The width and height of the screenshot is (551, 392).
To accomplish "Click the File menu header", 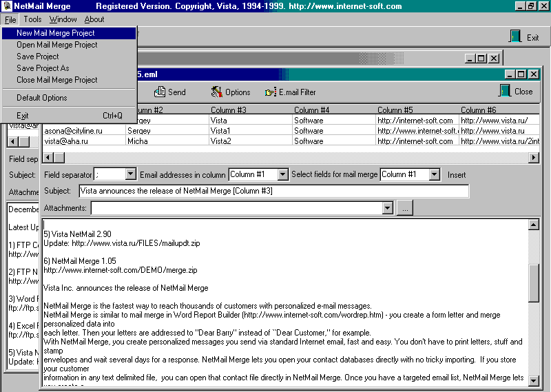I will pos(10,20).
